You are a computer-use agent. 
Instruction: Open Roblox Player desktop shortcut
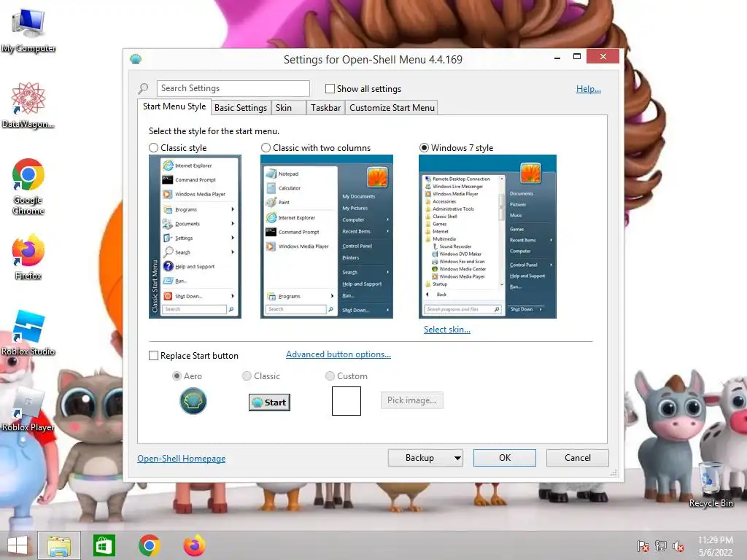pyautogui.click(x=28, y=408)
